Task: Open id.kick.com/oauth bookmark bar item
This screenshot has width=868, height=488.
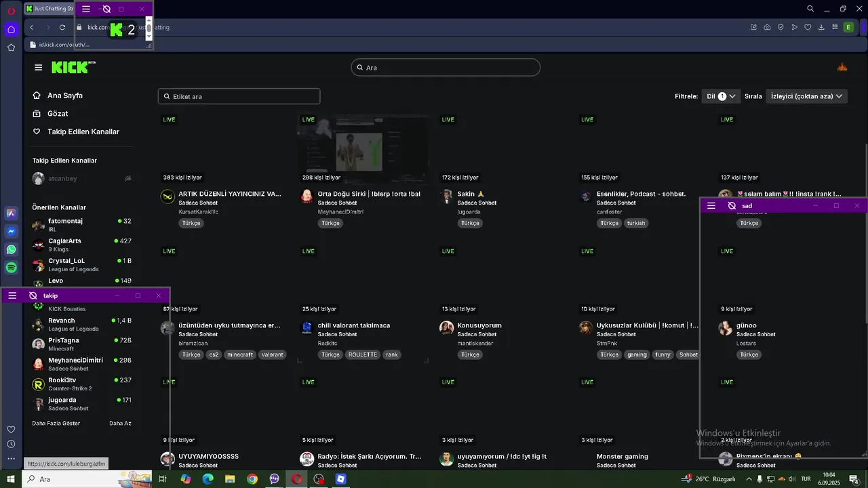Action: [59, 44]
